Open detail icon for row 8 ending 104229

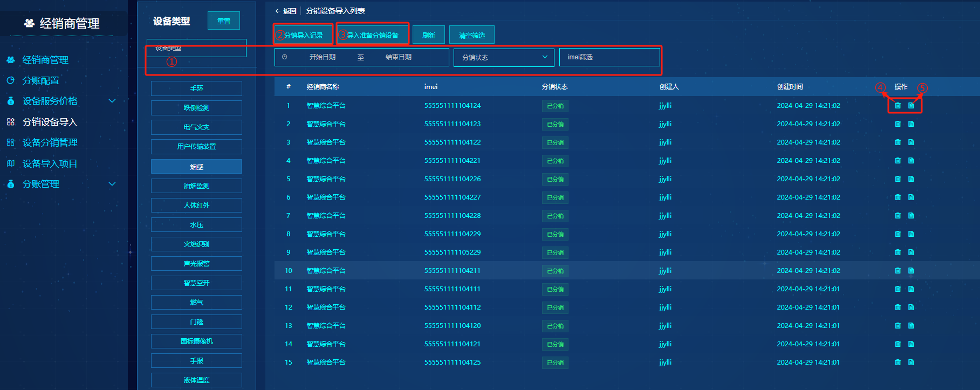(911, 234)
